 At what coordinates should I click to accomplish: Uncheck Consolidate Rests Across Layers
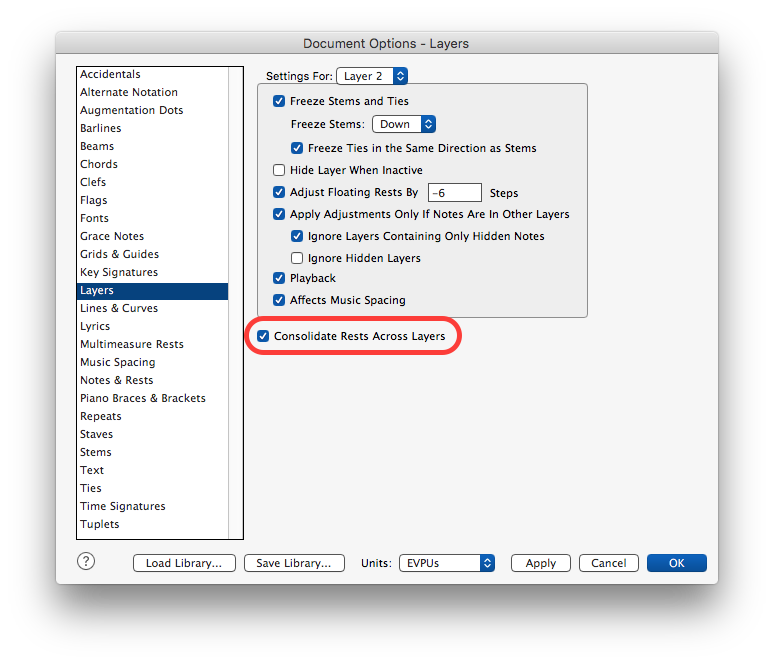[263, 336]
